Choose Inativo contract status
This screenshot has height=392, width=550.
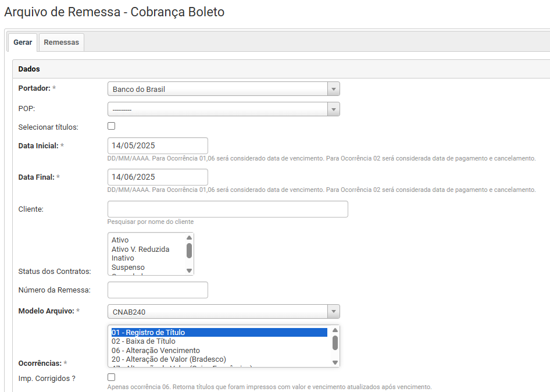[x=123, y=258]
